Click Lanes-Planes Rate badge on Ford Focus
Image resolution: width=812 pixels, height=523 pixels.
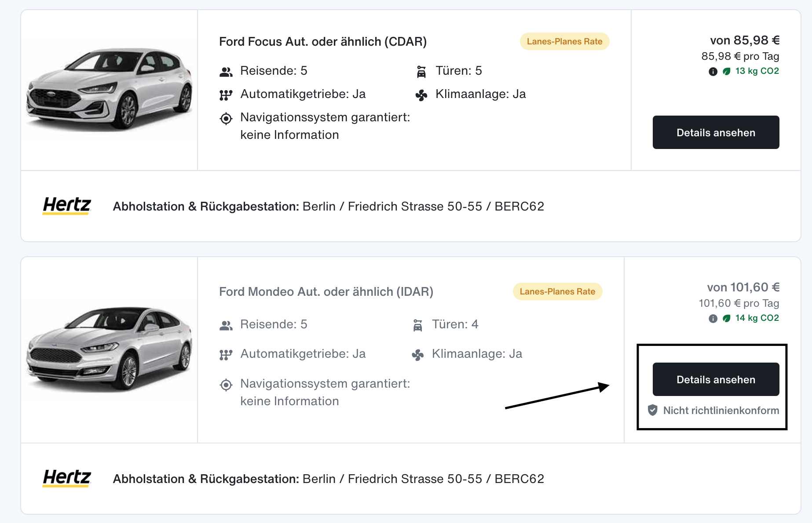[x=564, y=41]
